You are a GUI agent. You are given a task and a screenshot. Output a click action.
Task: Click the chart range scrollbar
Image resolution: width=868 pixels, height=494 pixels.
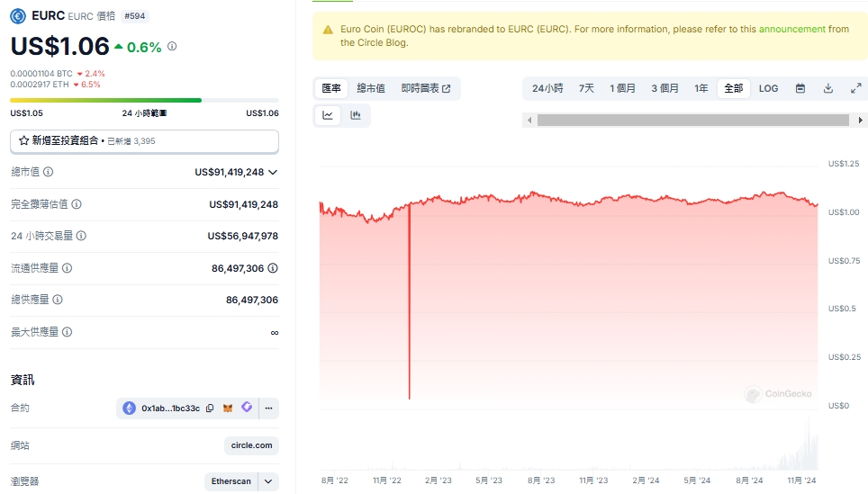[x=693, y=120]
